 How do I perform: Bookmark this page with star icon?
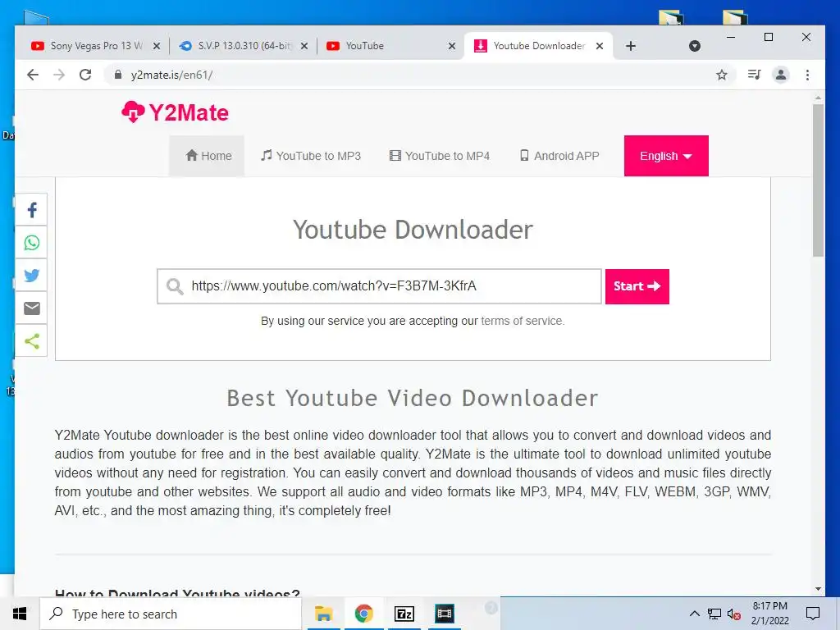(x=722, y=75)
